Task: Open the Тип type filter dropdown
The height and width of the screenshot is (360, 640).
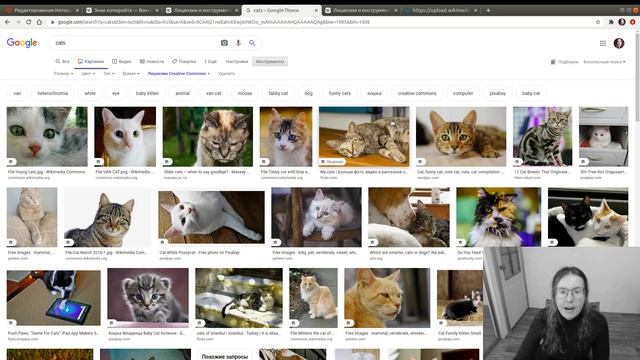Action: (109, 73)
